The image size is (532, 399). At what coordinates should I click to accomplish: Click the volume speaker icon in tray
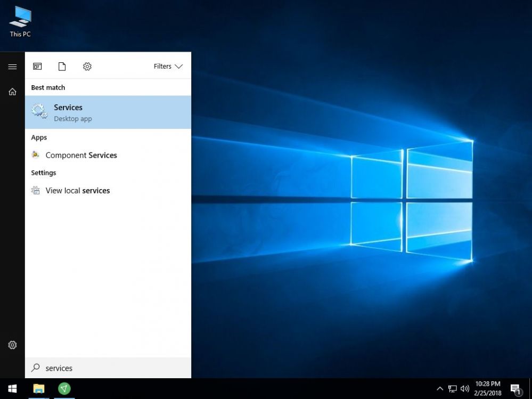point(465,388)
